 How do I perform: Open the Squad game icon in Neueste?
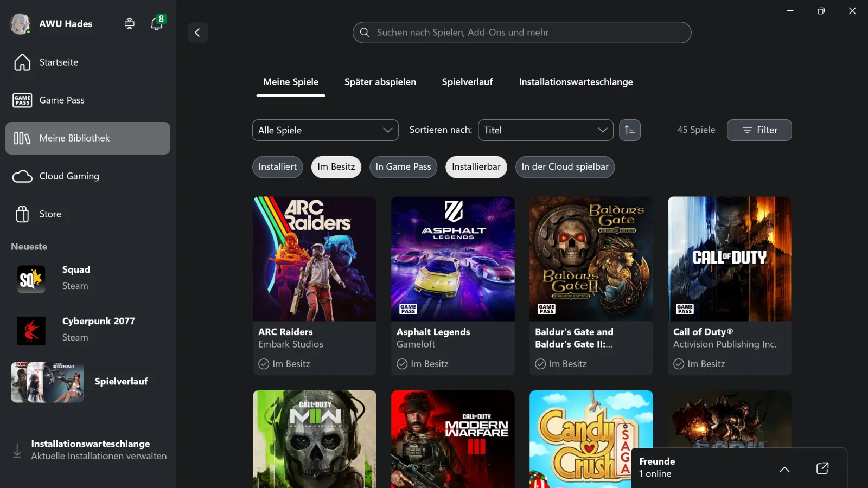[31, 279]
